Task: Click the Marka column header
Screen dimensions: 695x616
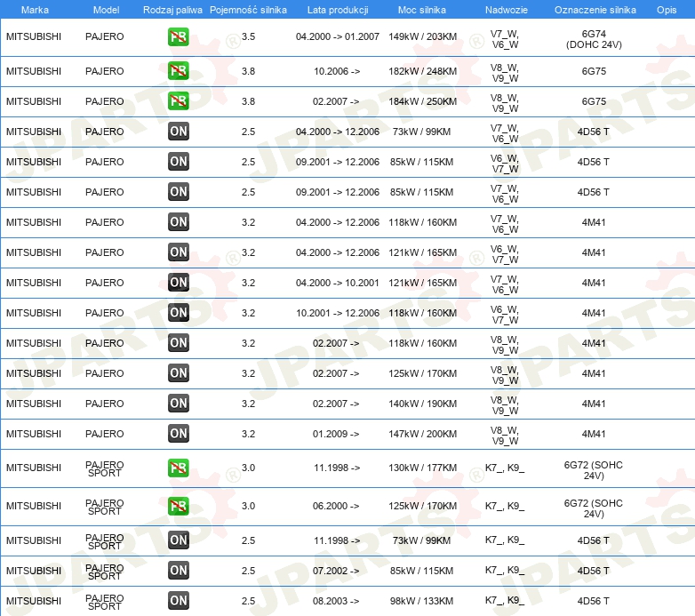Action: click(35, 10)
